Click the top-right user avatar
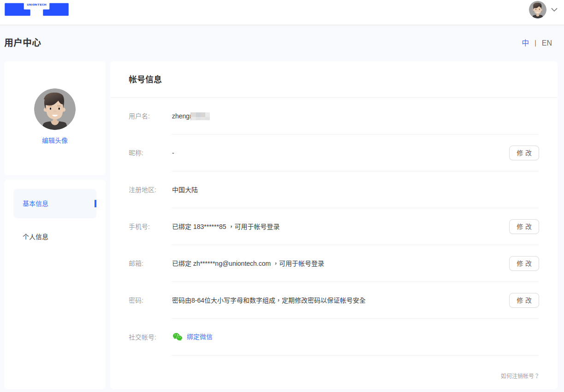 point(537,10)
